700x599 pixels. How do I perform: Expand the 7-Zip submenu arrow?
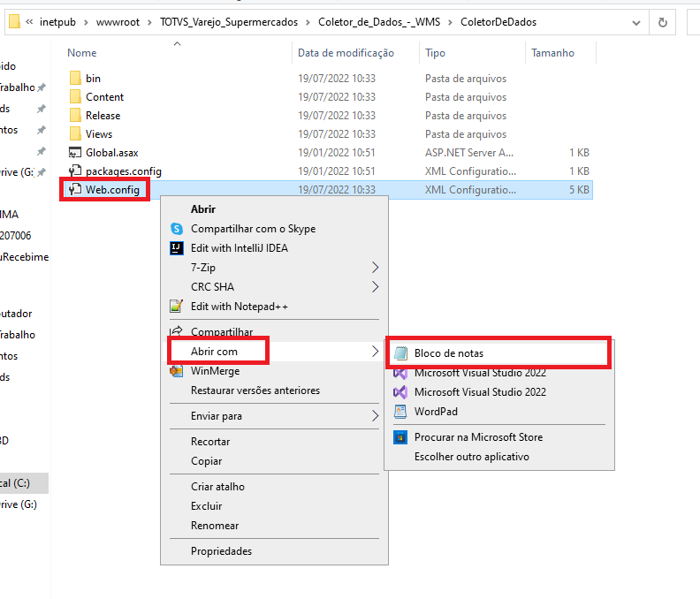[x=375, y=268]
